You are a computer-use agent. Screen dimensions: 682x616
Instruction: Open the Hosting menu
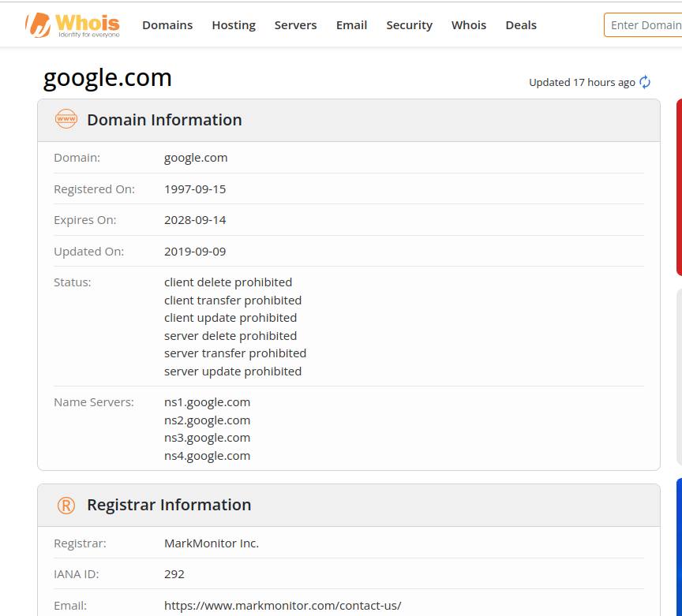[x=234, y=25]
